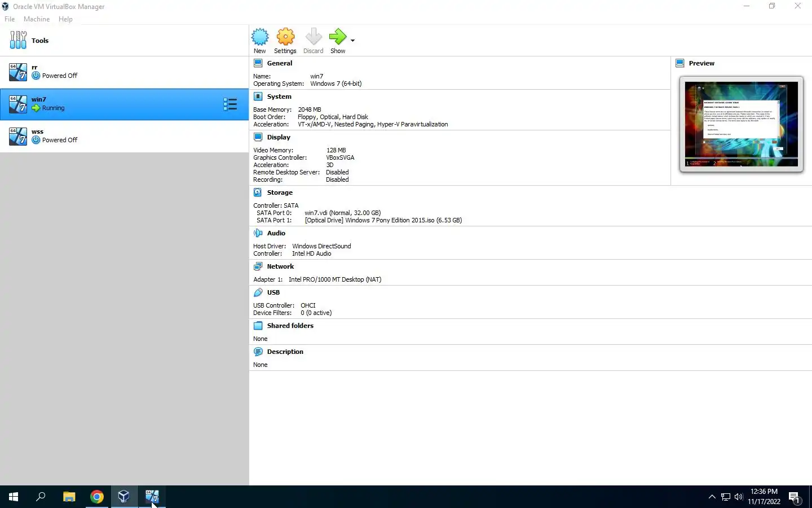Image resolution: width=812 pixels, height=508 pixels.
Task: Click the OHCI USB controller value
Action: click(308, 305)
